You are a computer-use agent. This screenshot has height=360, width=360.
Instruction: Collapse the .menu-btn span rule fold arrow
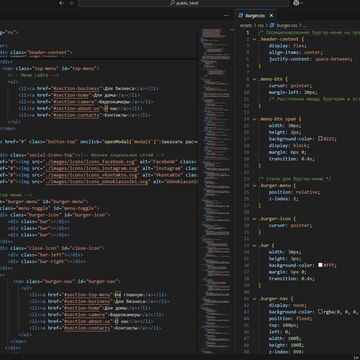(x=254, y=119)
